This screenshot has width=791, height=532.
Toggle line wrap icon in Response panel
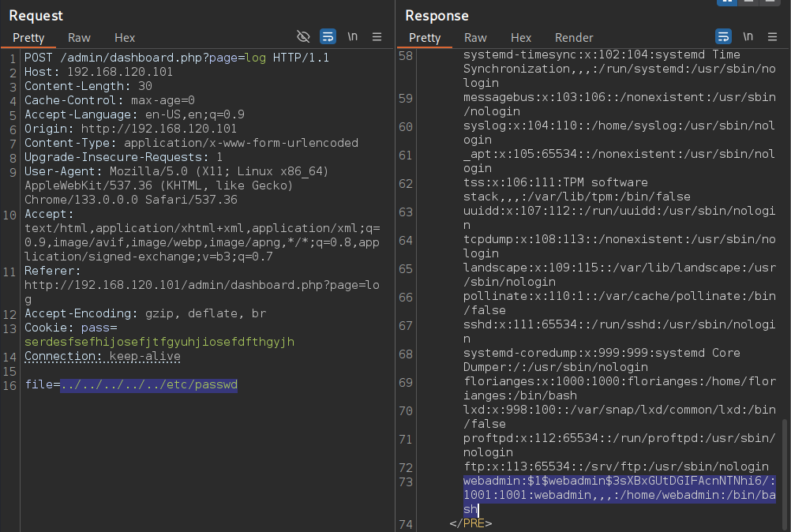pos(723,37)
